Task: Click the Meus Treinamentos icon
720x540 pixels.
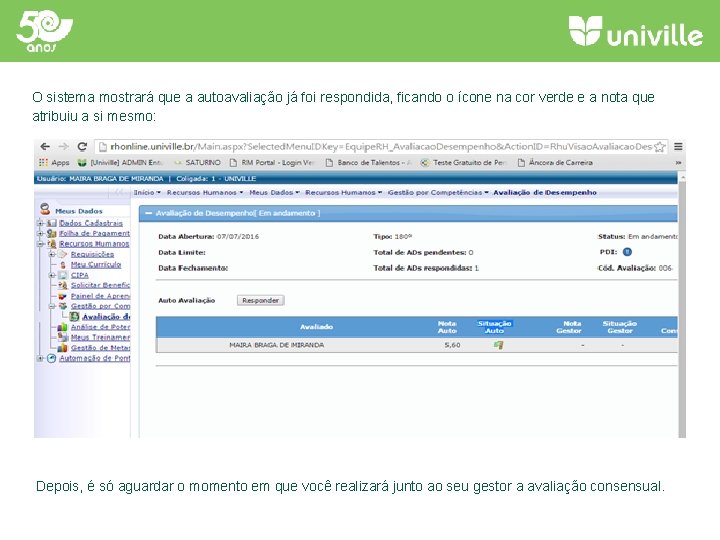Action: 63,337
